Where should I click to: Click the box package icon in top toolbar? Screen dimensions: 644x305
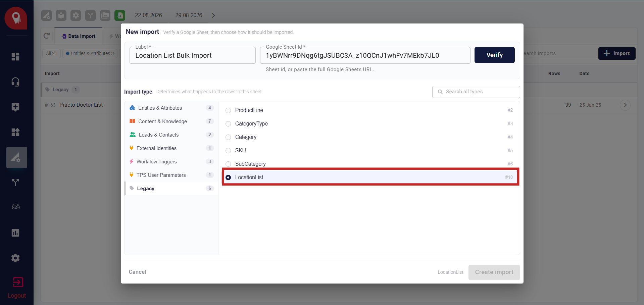61,15
